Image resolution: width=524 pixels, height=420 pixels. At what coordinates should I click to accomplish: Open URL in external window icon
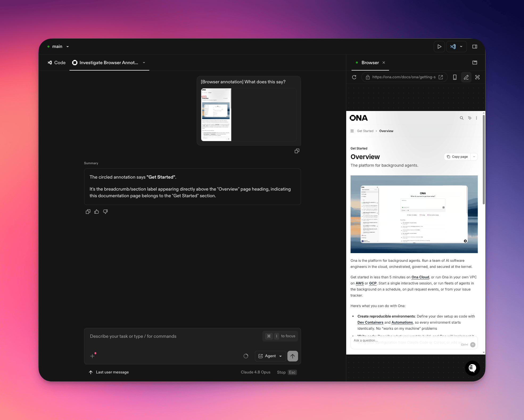441,77
